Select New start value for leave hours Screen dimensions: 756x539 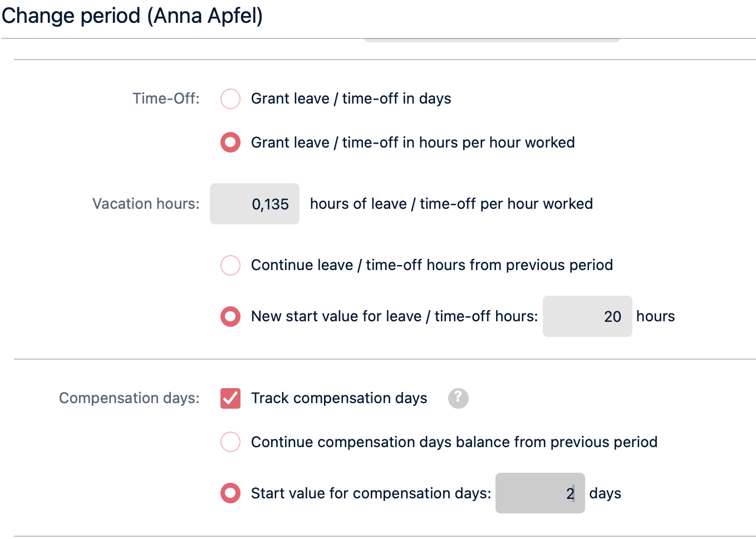230,316
